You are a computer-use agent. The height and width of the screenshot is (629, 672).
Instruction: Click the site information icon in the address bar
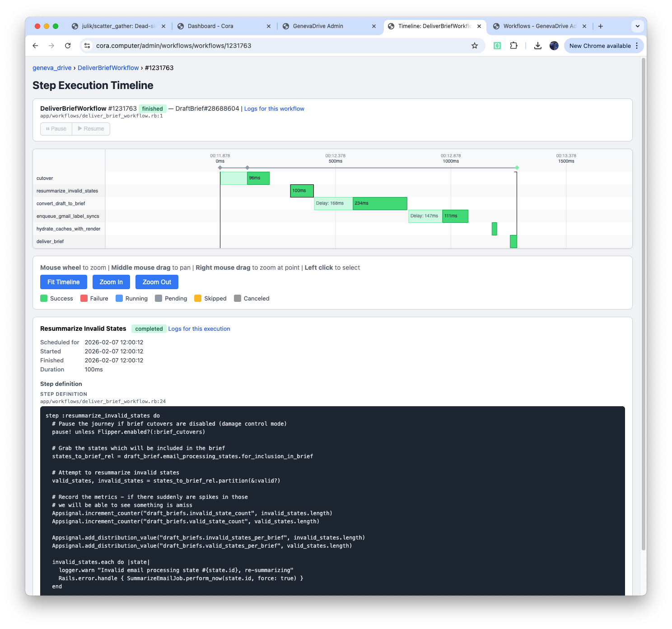click(x=87, y=46)
